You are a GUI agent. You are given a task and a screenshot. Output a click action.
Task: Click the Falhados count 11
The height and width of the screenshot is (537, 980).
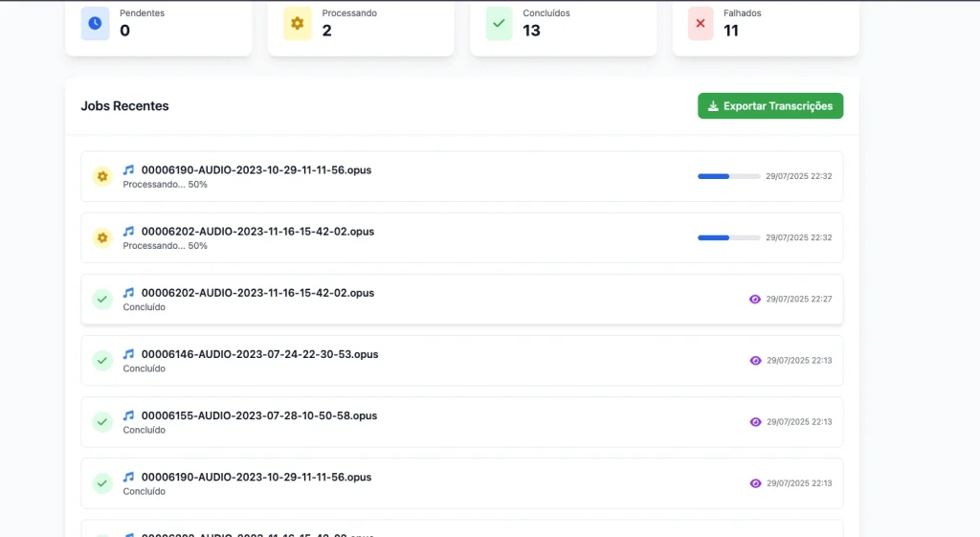pyautogui.click(x=731, y=31)
